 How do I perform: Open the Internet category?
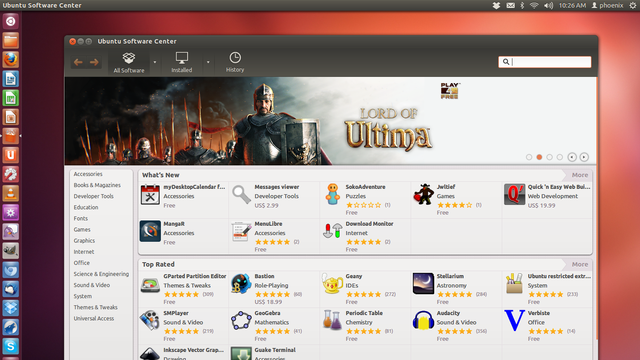pos(84,252)
